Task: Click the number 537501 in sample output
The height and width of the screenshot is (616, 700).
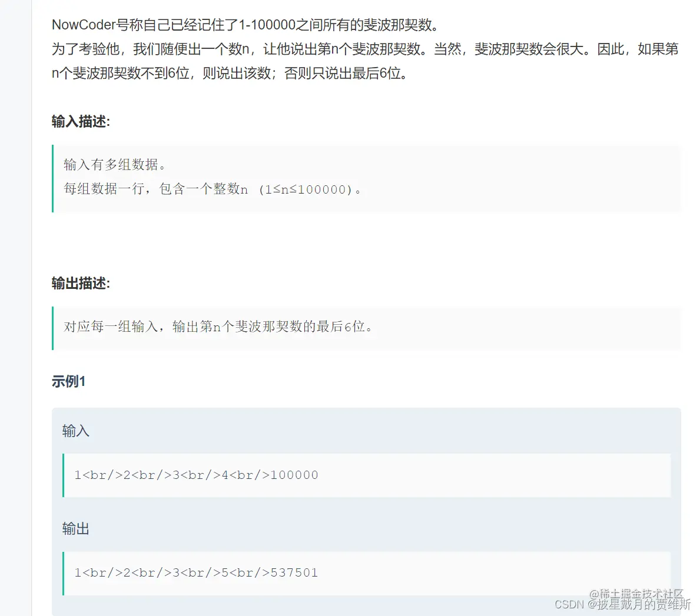Action: coord(294,572)
